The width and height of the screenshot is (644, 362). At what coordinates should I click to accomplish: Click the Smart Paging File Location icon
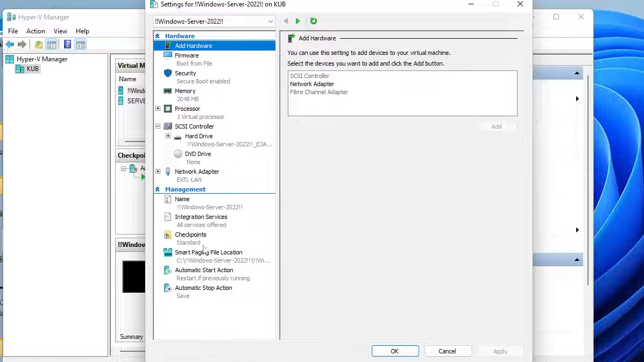167,252
